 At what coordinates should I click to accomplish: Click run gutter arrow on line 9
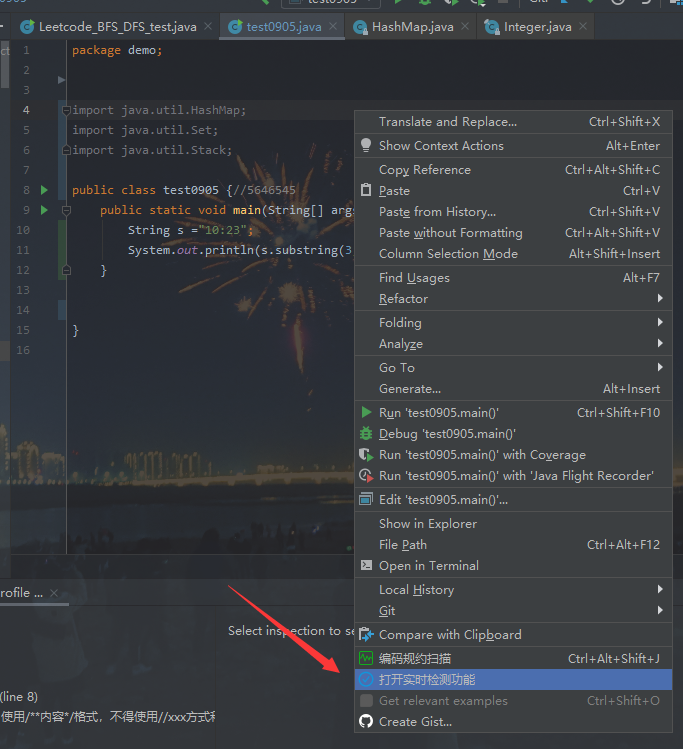click(44, 210)
